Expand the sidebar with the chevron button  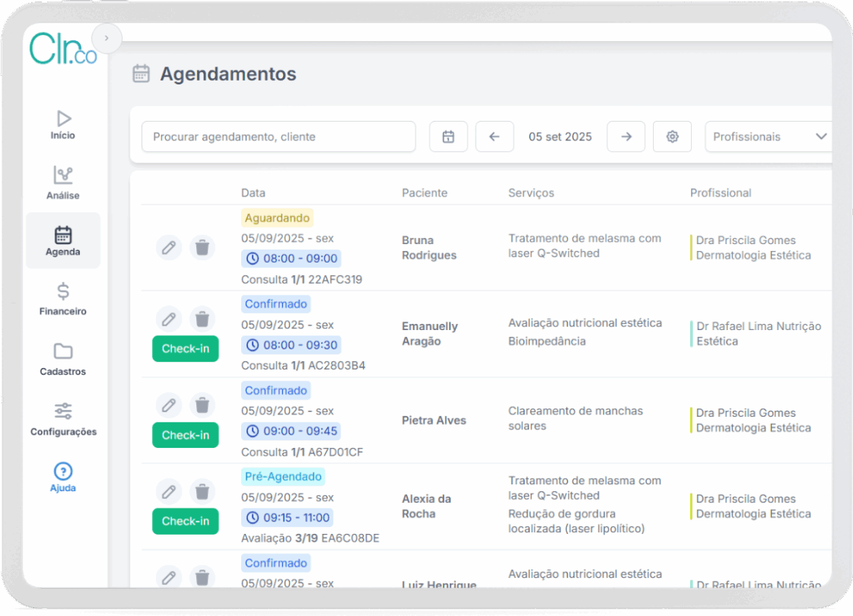click(106, 38)
